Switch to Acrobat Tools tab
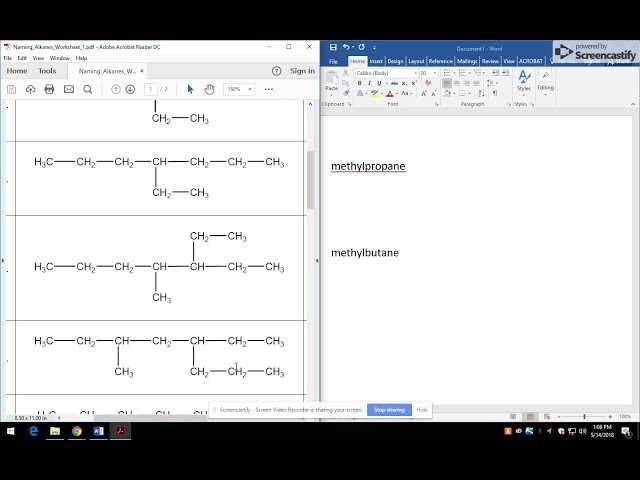This screenshot has height=480, width=640. [x=47, y=71]
